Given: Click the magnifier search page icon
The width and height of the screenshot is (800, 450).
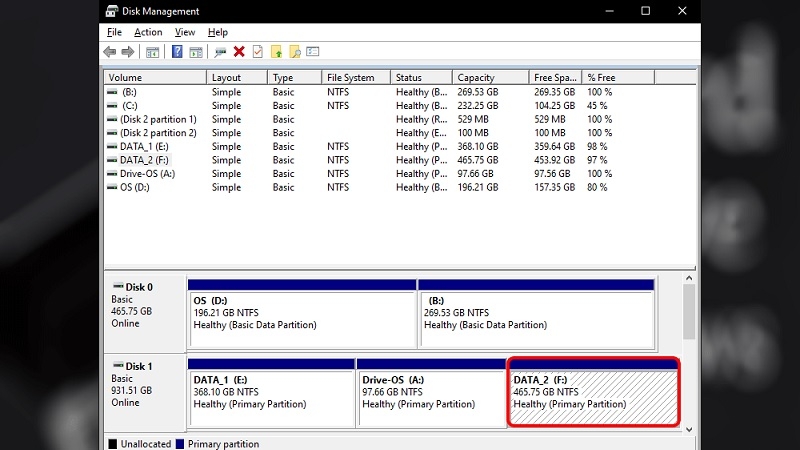Looking at the screenshot, I should coord(295,52).
